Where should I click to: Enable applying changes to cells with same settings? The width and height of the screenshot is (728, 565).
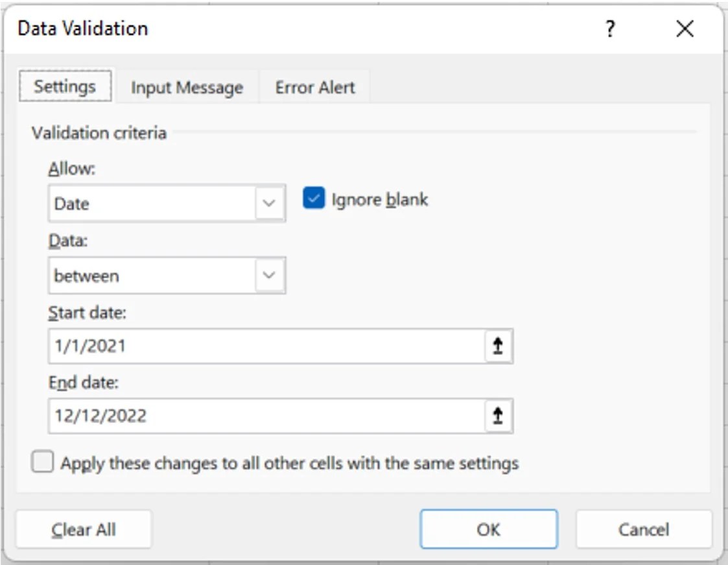pyautogui.click(x=44, y=461)
